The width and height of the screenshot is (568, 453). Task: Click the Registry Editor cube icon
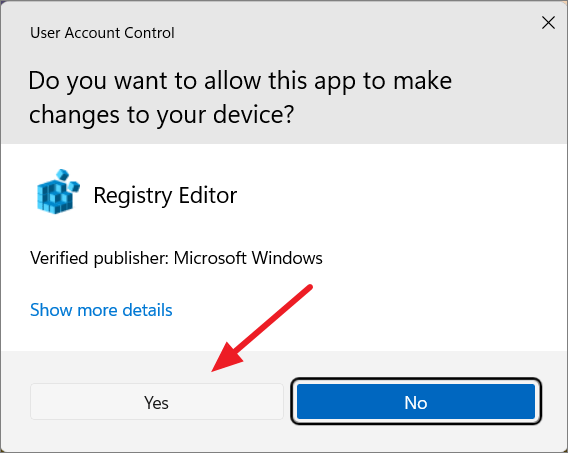(58, 192)
